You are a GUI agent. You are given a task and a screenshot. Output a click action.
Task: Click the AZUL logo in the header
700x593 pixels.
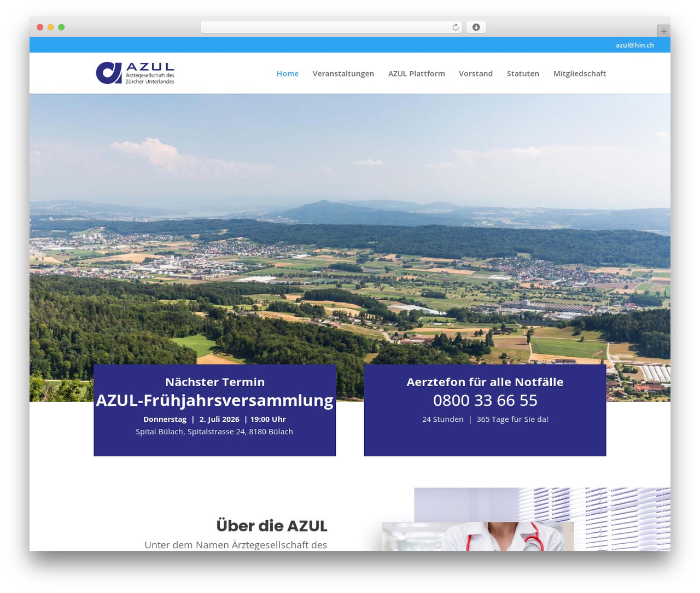tap(135, 73)
